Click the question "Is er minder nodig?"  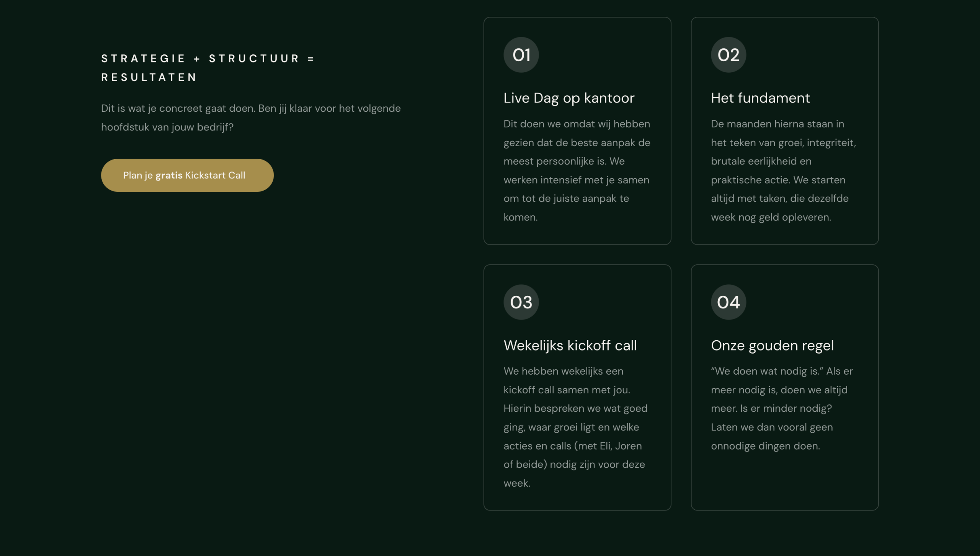786,408
